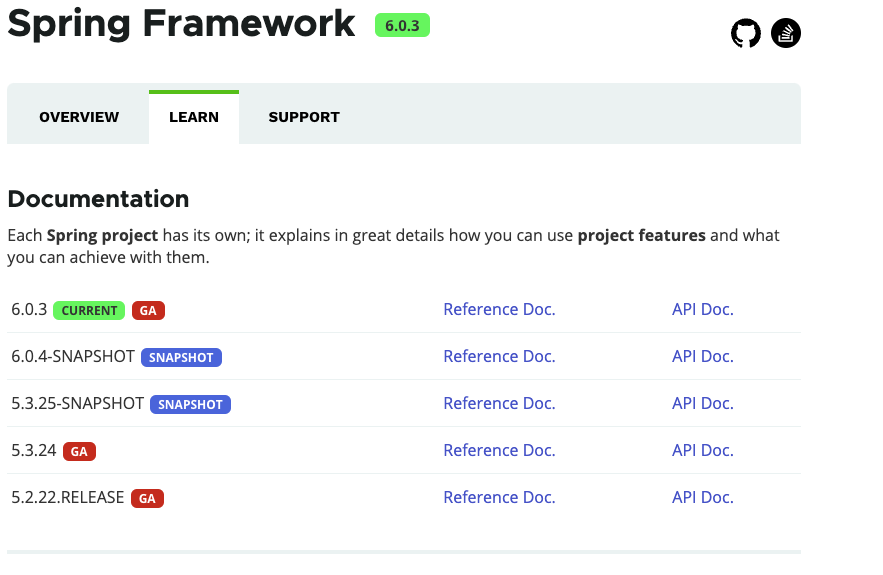
Task: Click the GA badge on the 5.2.22.RELEASE row
Action: (148, 498)
